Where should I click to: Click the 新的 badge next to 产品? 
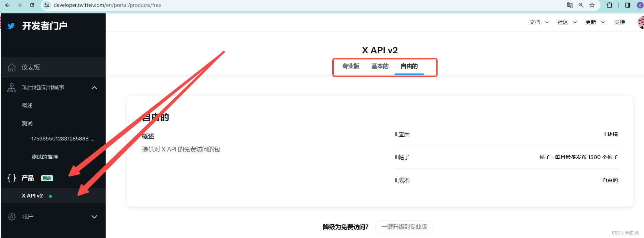[47, 178]
